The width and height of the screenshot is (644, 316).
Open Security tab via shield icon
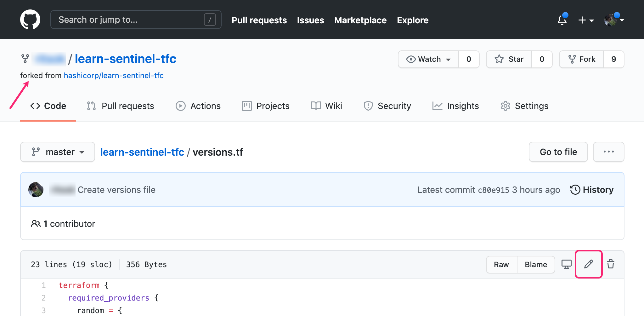tap(387, 106)
